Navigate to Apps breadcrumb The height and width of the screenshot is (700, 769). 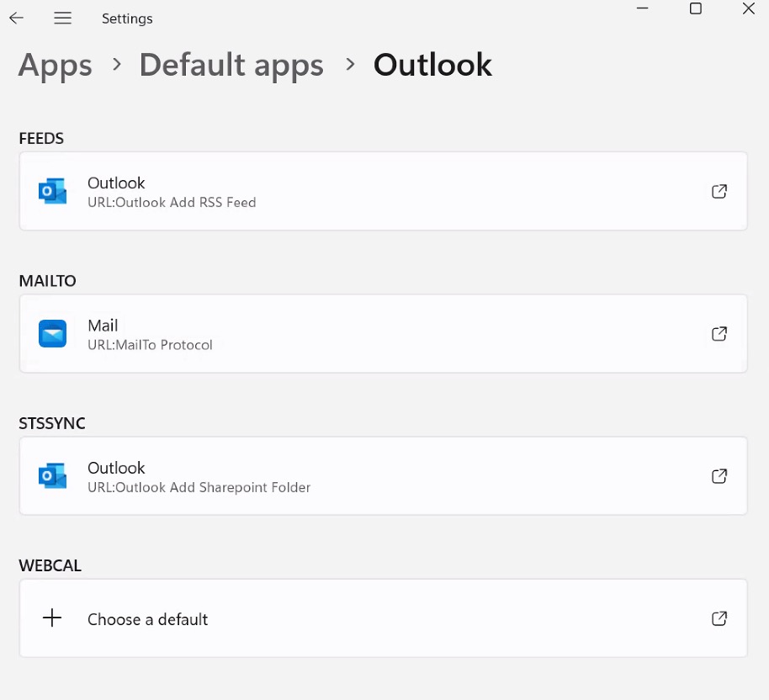click(56, 66)
